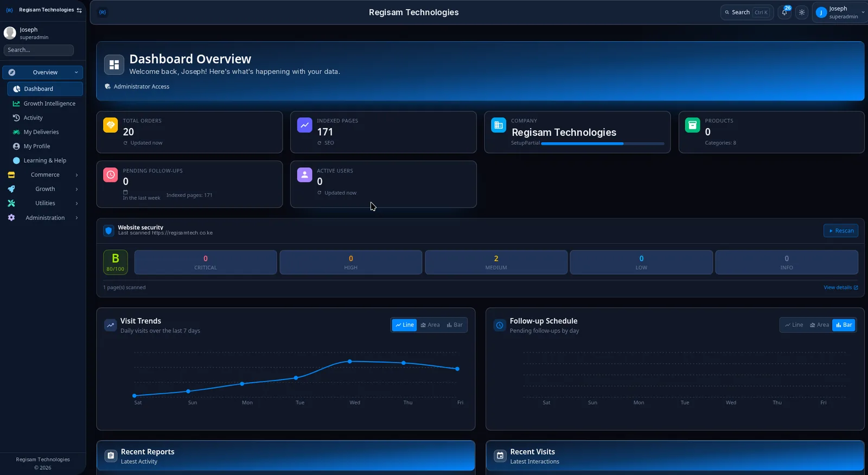Click the Joseph avatar in the sidebar
The image size is (868, 475).
pyautogui.click(x=10, y=33)
